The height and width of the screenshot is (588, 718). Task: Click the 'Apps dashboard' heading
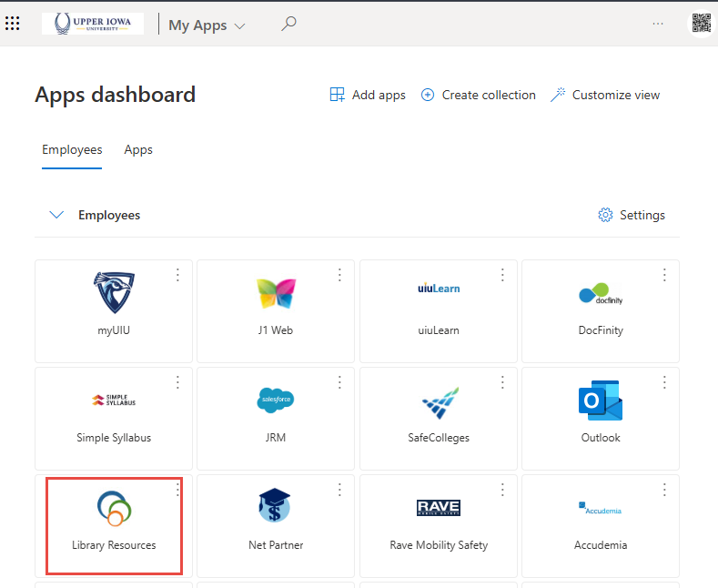(x=116, y=95)
